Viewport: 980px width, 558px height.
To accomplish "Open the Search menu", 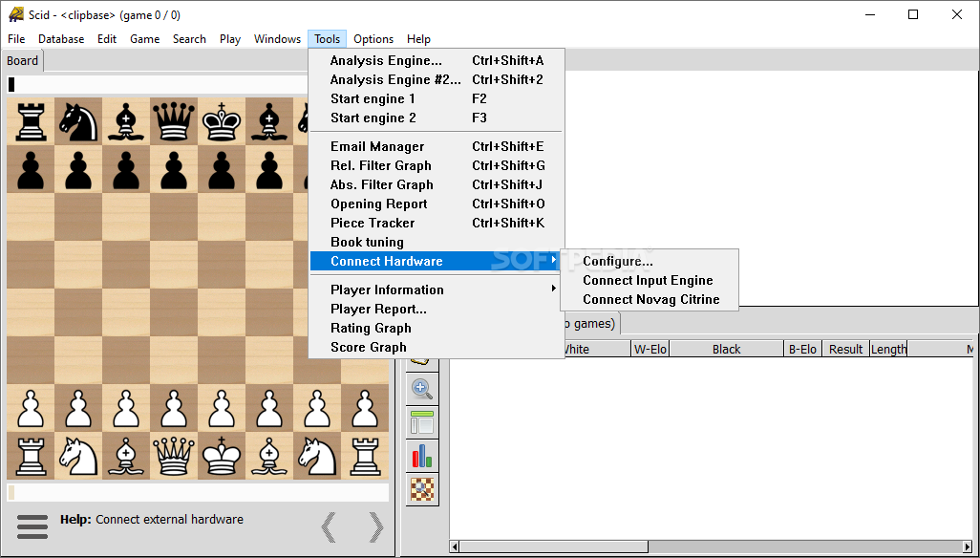I will click(189, 39).
